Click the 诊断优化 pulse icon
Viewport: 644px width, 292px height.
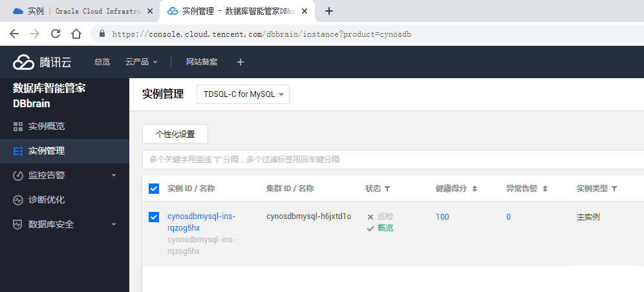pos(17,200)
